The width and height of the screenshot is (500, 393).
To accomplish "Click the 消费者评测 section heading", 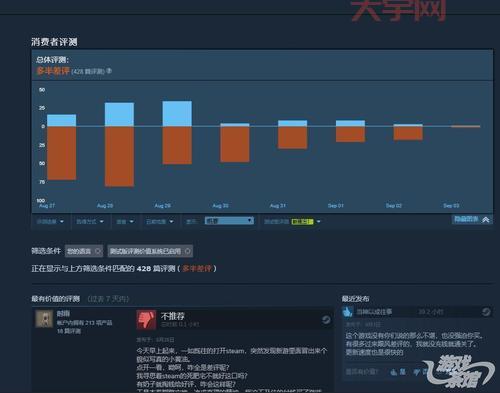I will (54, 42).
